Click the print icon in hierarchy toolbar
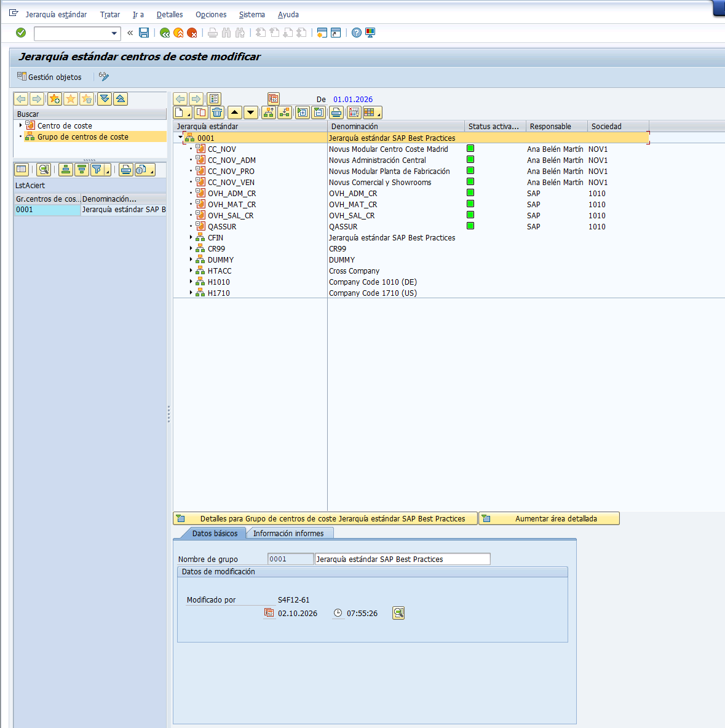 [x=336, y=113]
